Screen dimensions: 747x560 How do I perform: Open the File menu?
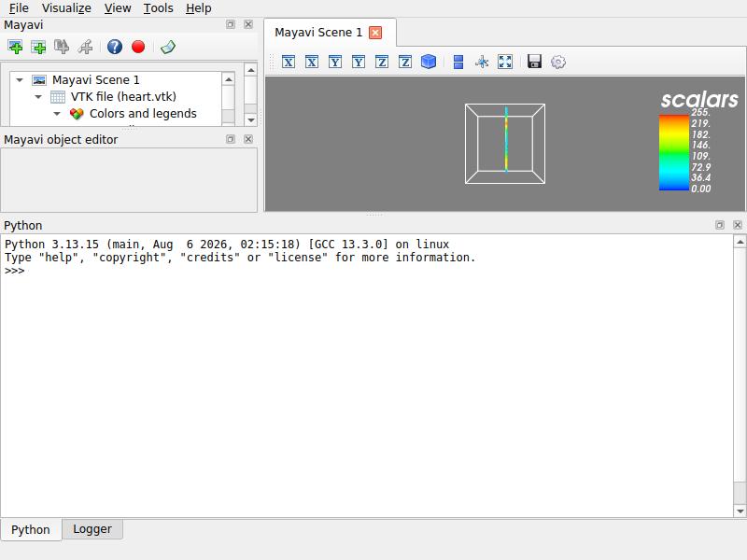coord(19,8)
